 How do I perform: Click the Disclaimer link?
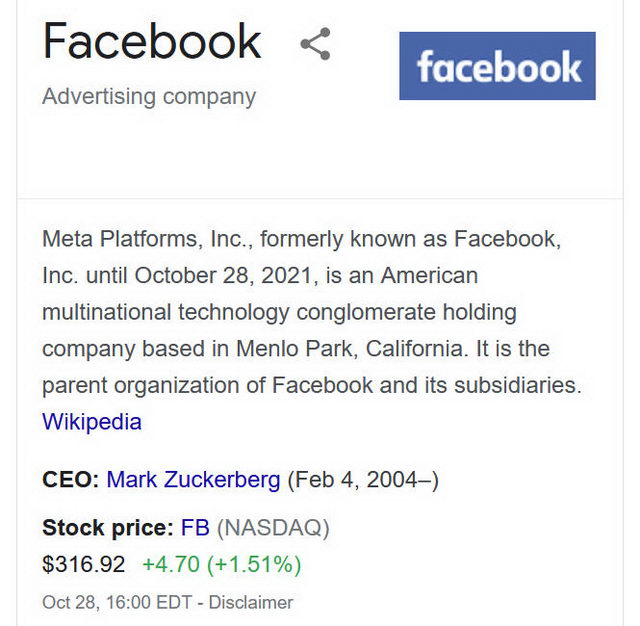pyautogui.click(x=251, y=603)
